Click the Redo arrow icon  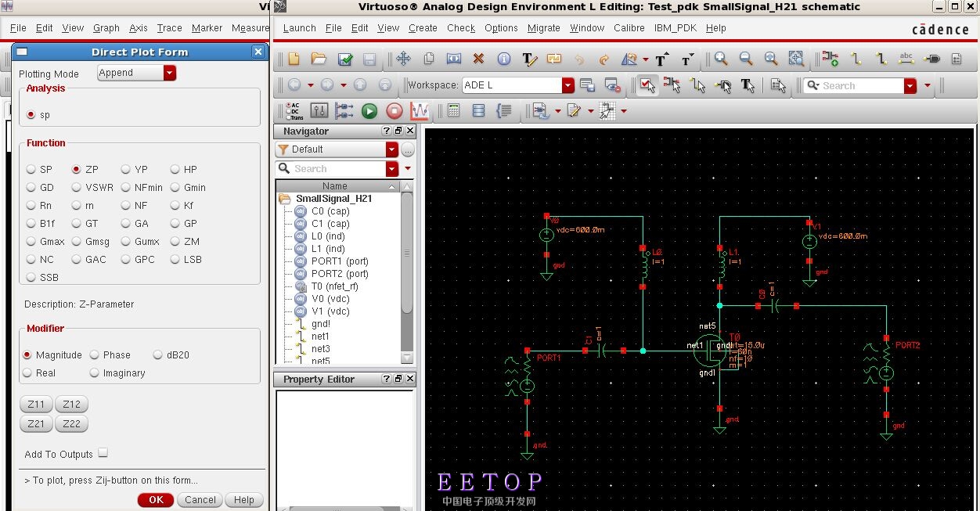[x=603, y=59]
